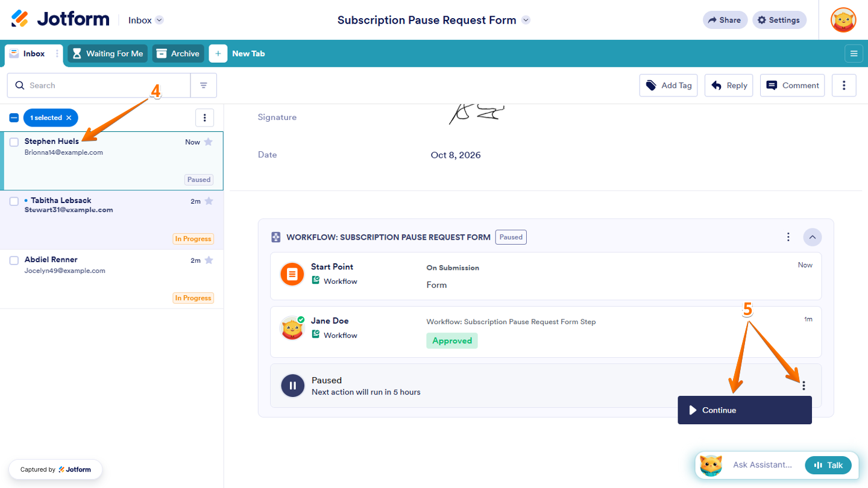Open the search filter options

[x=204, y=86]
